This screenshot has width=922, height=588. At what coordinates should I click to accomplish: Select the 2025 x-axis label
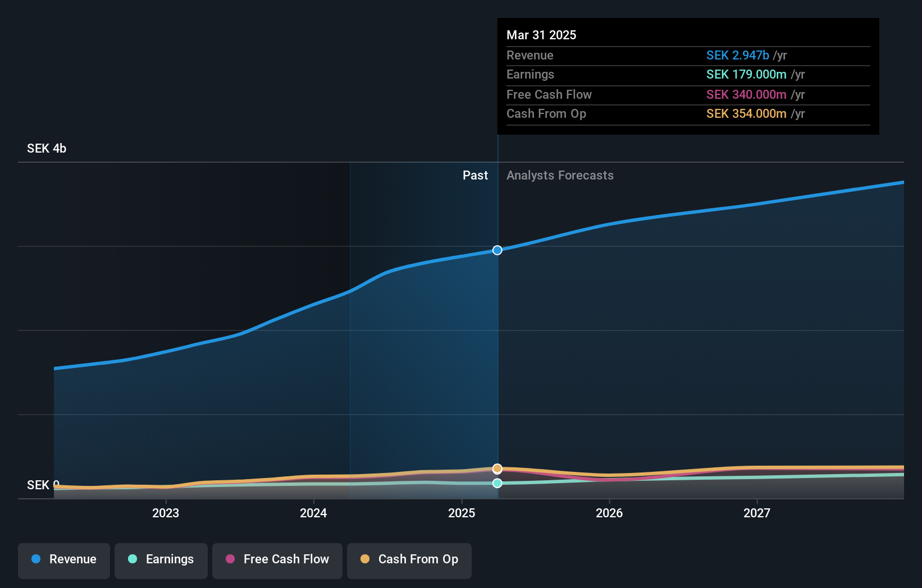point(462,513)
